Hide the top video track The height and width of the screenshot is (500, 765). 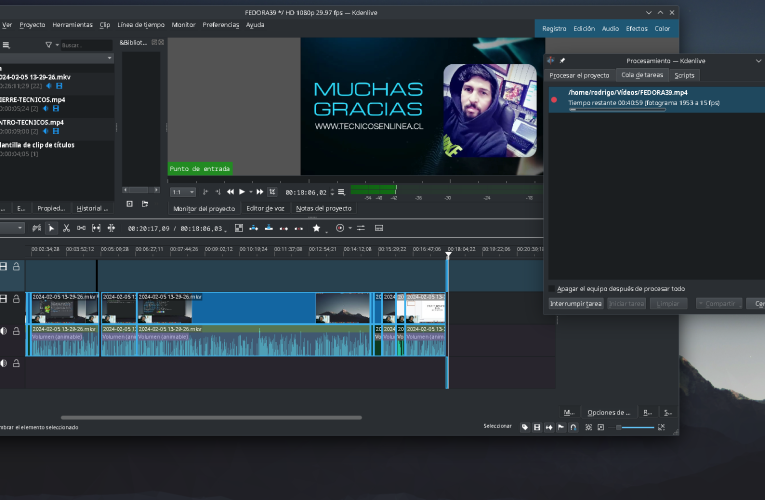pos(4,266)
